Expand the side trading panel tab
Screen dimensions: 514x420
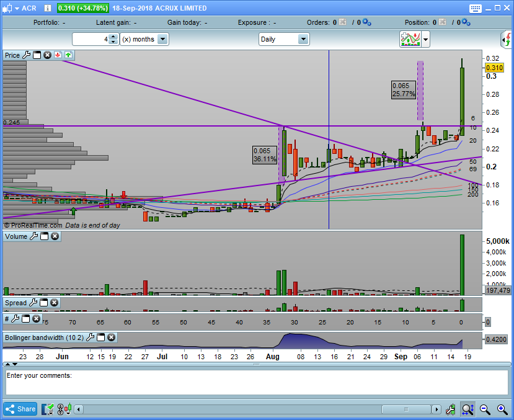507,39
